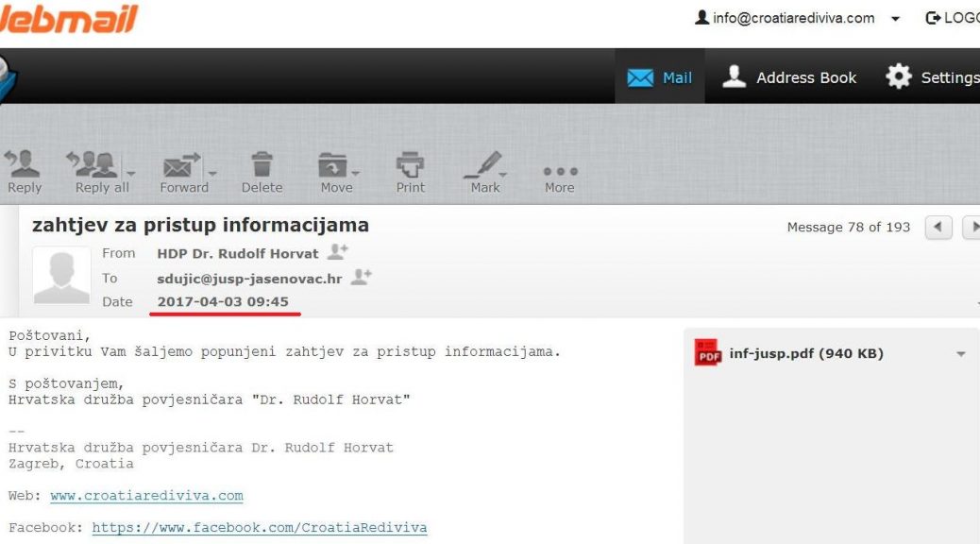Image resolution: width=980 pixels, height=544 pixels.
Task: Expand the Forward options dropdown arrow
Action: coord(212,174)
